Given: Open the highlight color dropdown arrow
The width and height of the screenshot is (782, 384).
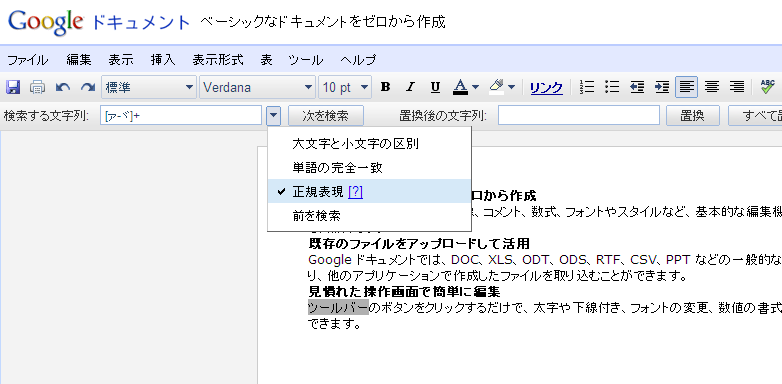Looking at the screenshot, I should (512, 87).
